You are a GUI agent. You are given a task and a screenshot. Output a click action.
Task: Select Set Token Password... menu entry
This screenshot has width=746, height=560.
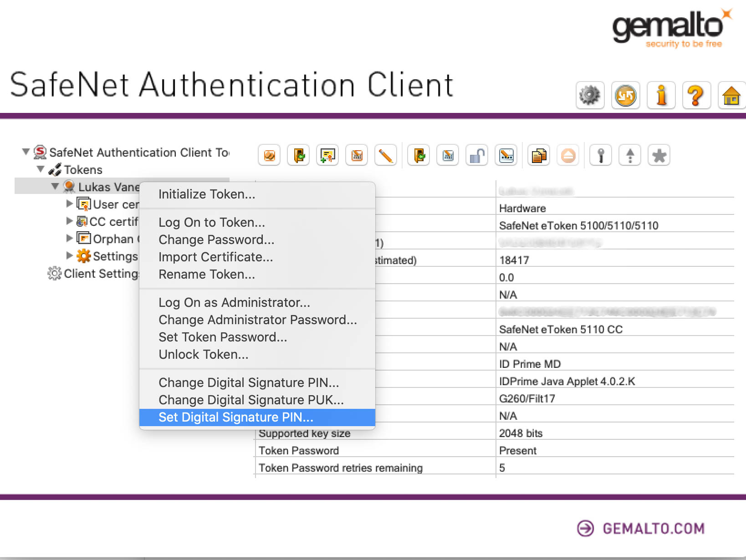click(257, 337)
